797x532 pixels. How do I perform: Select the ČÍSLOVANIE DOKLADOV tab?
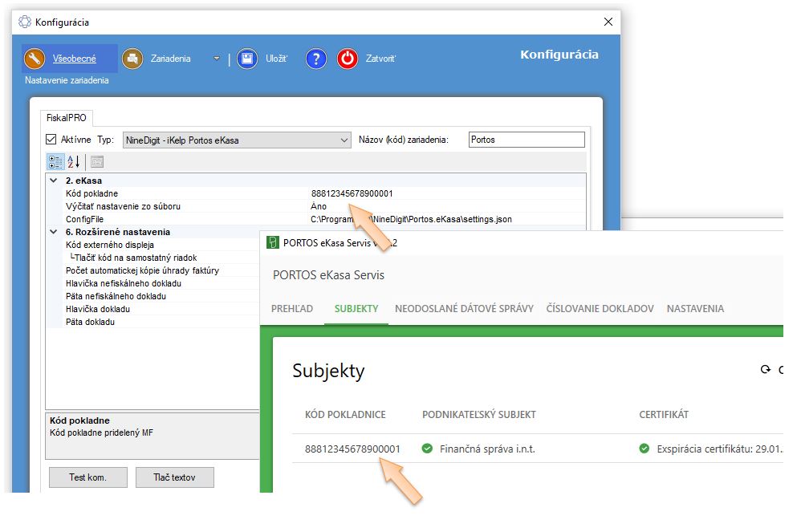pyautogui.click(x=600, y=309)
